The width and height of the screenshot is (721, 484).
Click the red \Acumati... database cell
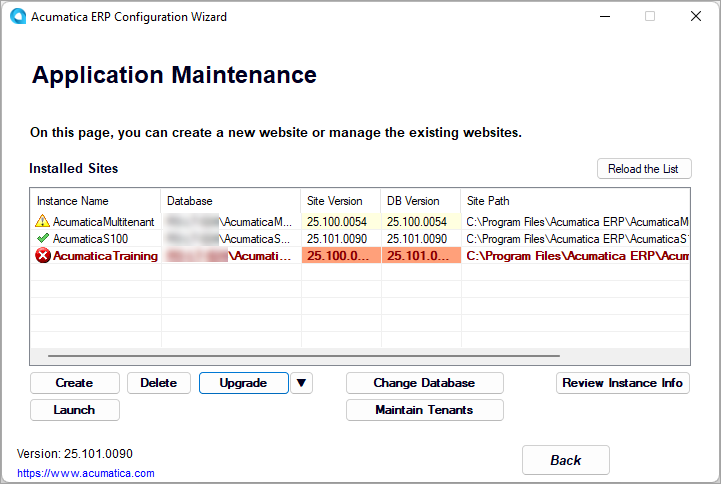click(x=231, y=256)
